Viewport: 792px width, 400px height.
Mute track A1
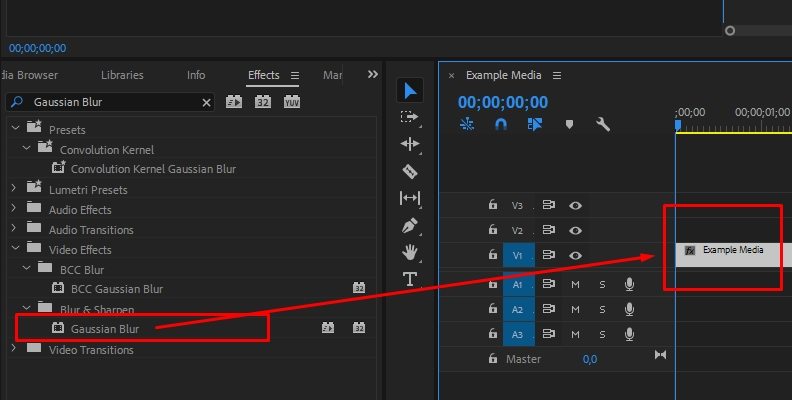[x=575, y=285]
